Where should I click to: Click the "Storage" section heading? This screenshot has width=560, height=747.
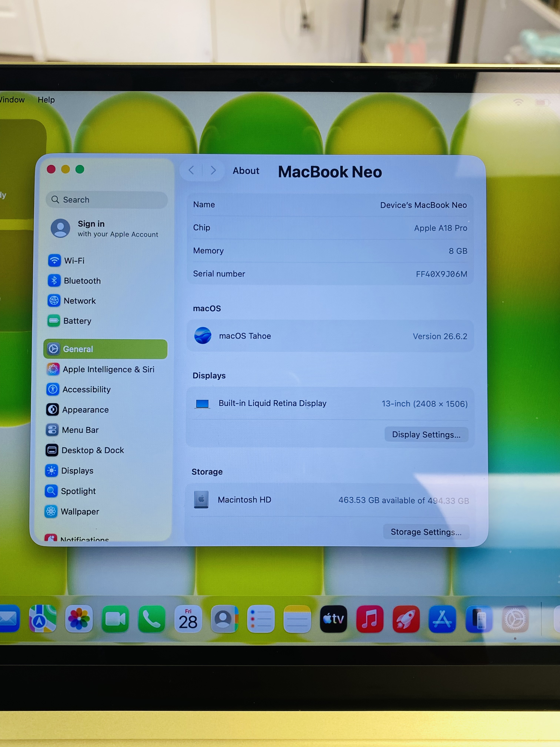(207, 472)
